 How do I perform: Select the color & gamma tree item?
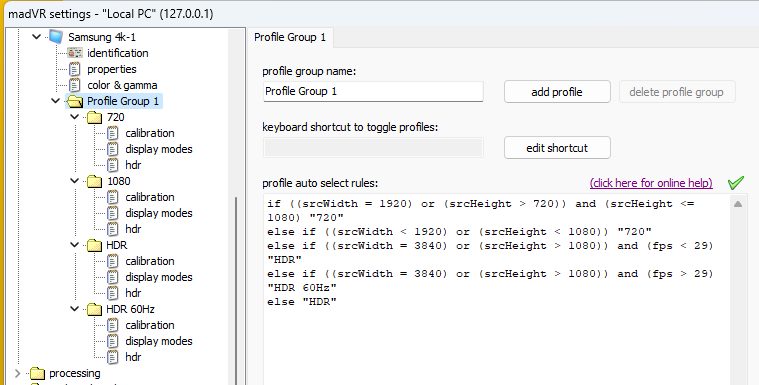pos(122,85)
